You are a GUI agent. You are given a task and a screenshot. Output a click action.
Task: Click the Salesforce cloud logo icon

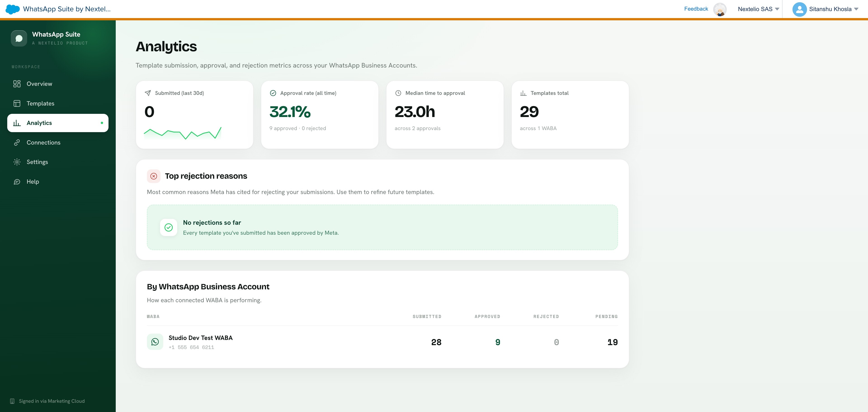click(12, 9)
